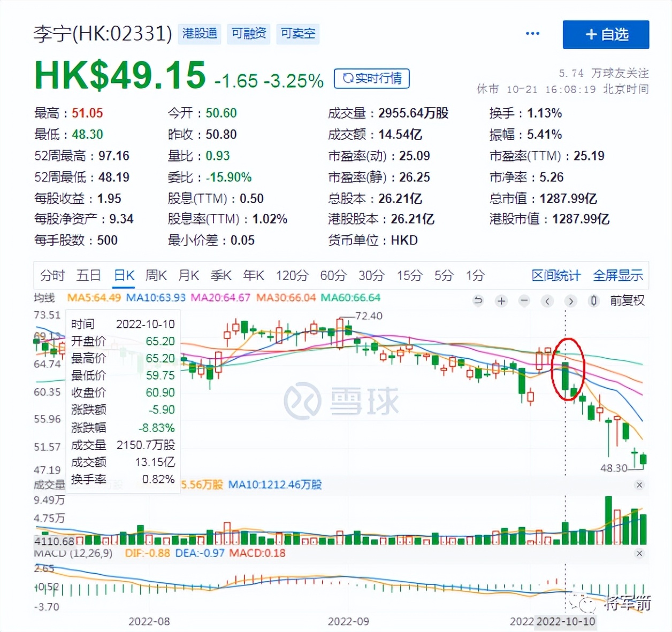Click 全屏显示 to show fullscreen chart
Image resolution: width=672 pixels, height=632 pixels.
(x=618, y=275)
